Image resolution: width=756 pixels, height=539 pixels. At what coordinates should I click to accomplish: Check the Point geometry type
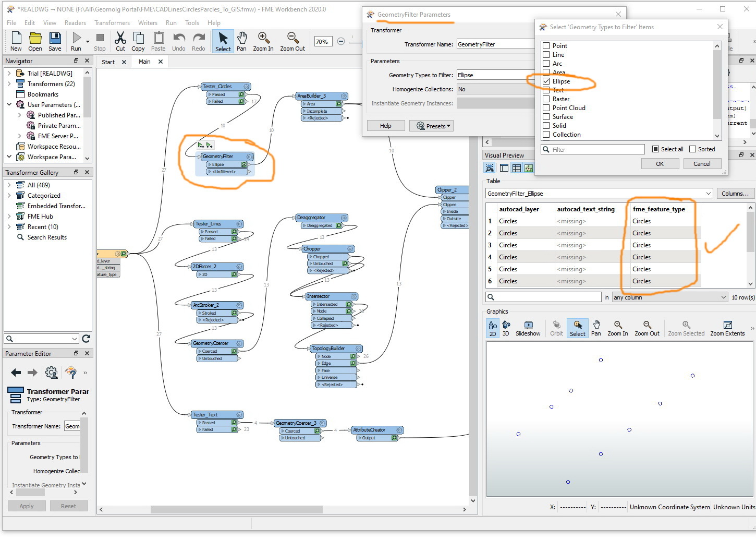pyautogui.click(x=546, y=46)
